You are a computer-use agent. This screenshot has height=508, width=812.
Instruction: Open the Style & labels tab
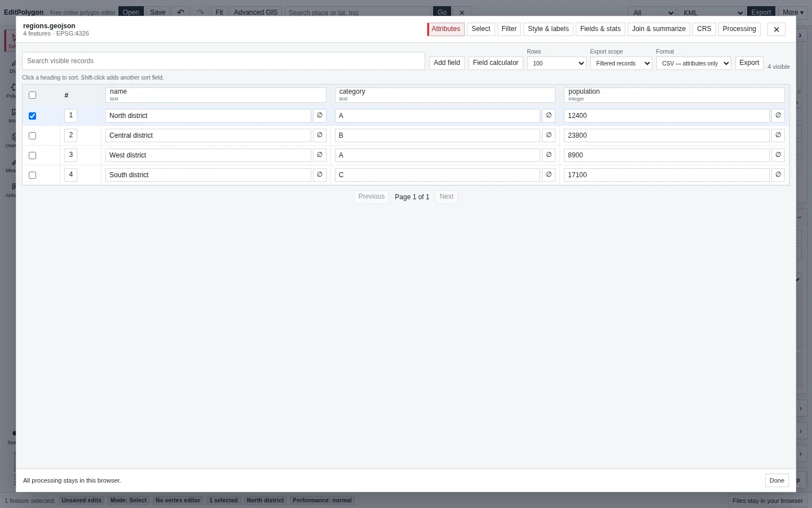(x=548, y=29)
